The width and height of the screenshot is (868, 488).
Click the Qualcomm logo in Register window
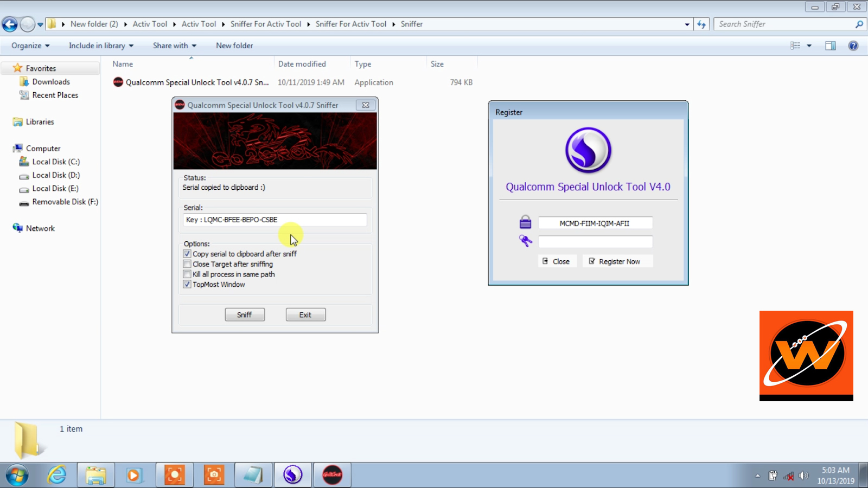(x=588, y=150)
